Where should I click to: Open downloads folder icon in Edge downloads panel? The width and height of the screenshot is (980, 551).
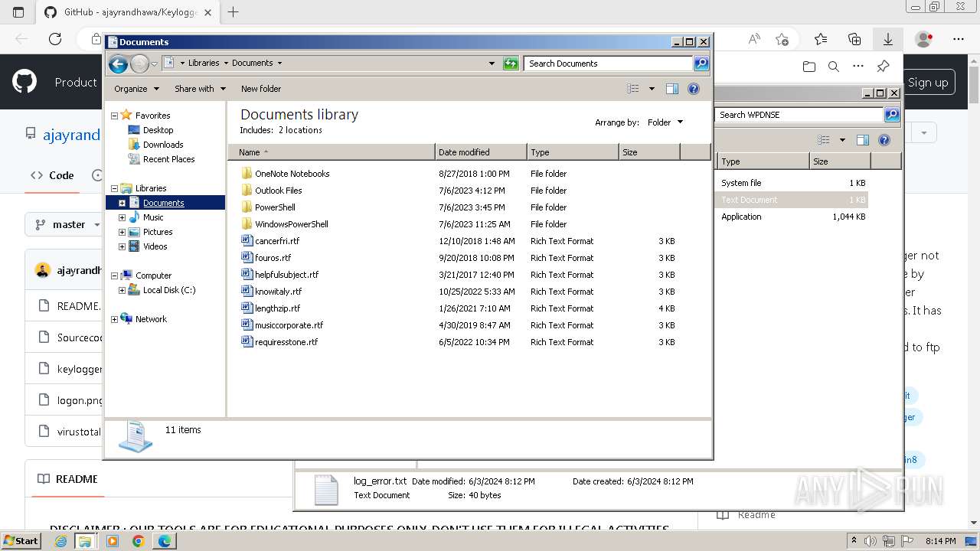click(x=809, y=67)
